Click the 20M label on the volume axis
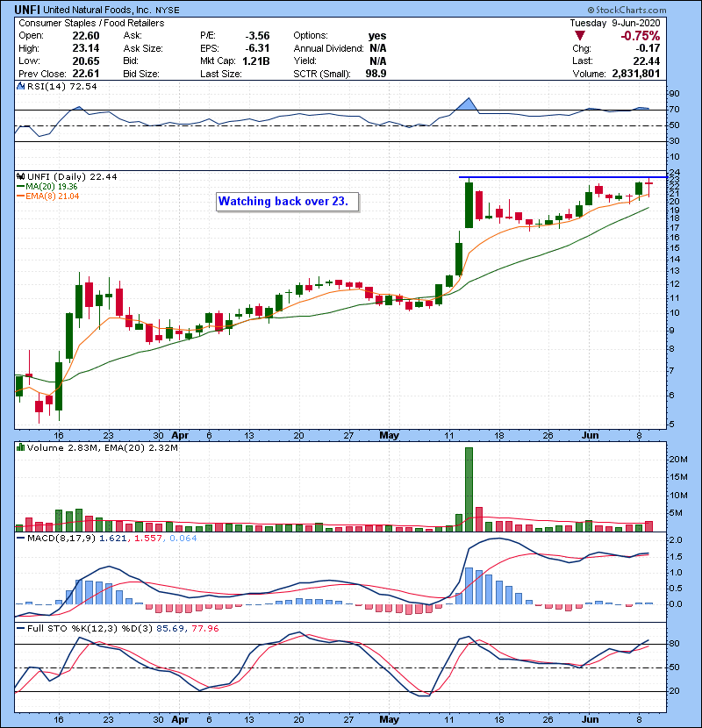Viewport: 702px width, 728px height. point(677,460)
